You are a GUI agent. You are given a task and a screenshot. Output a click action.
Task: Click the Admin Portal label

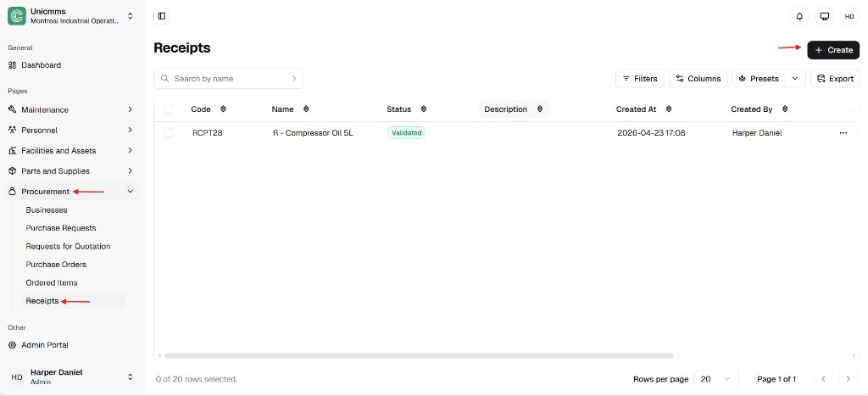[x=45, y=345]
